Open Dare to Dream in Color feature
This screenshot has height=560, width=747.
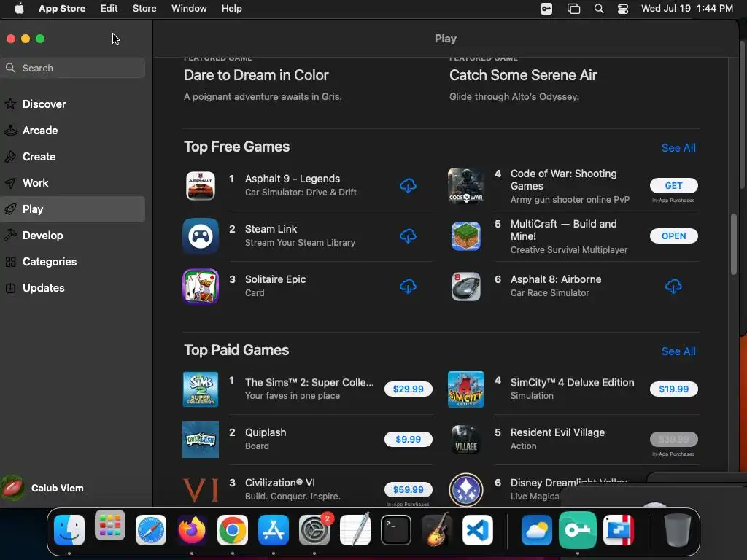coord(256,75)
